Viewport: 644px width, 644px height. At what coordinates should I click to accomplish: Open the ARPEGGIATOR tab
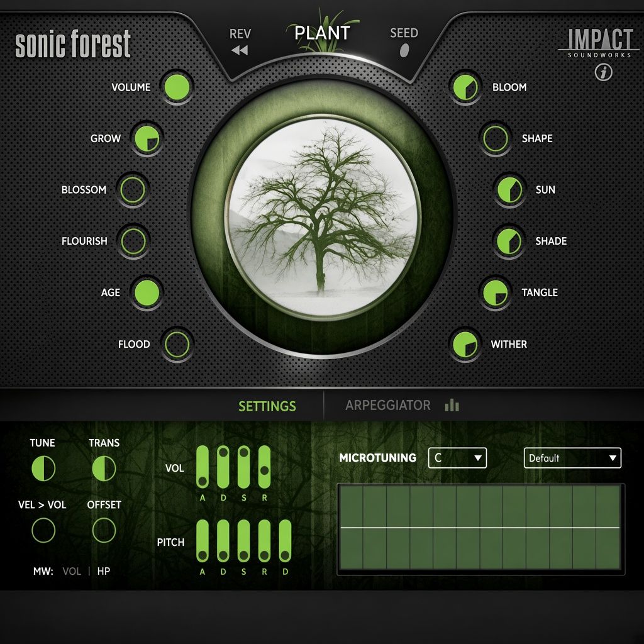(387, 405)
